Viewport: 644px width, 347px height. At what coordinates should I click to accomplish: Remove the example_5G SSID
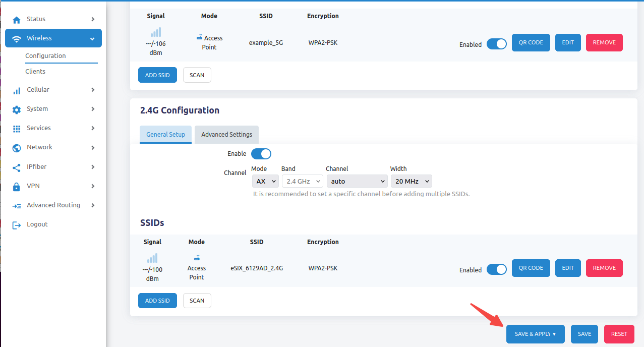click(x=604, y=42)
